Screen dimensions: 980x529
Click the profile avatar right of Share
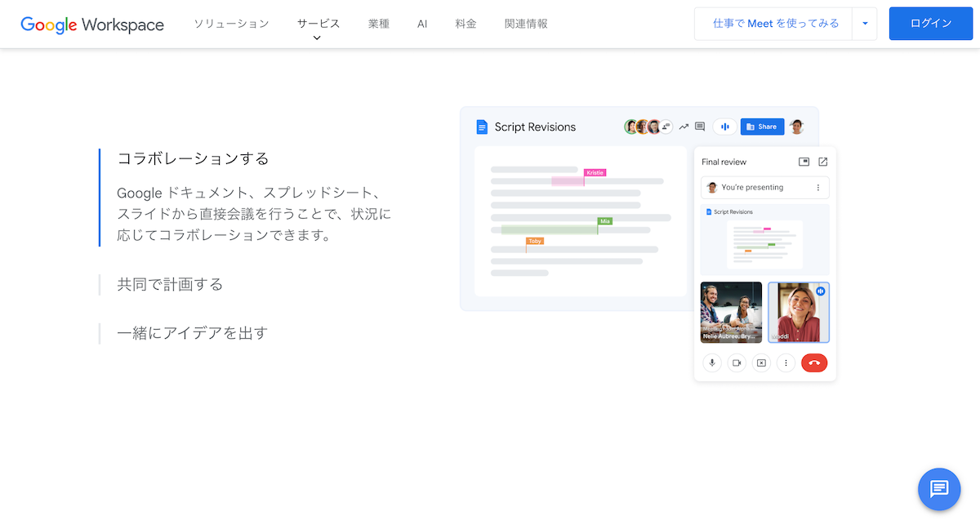(797, 127)
